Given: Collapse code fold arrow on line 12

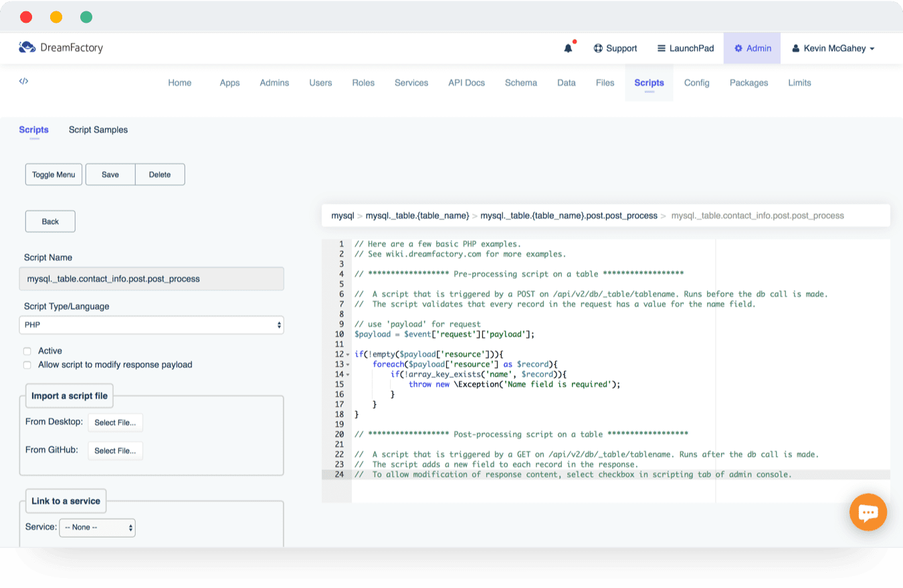Looking at the screenshot, I should 348,355.
